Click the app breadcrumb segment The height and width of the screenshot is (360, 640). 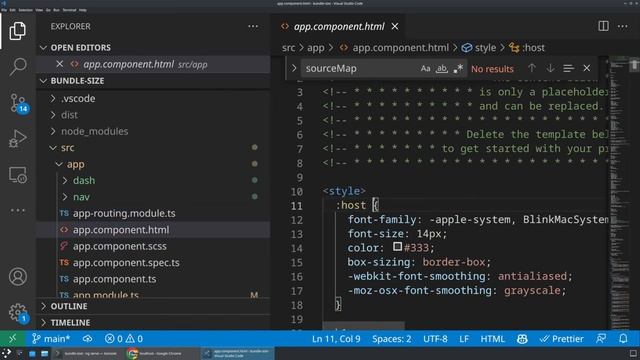316,48
